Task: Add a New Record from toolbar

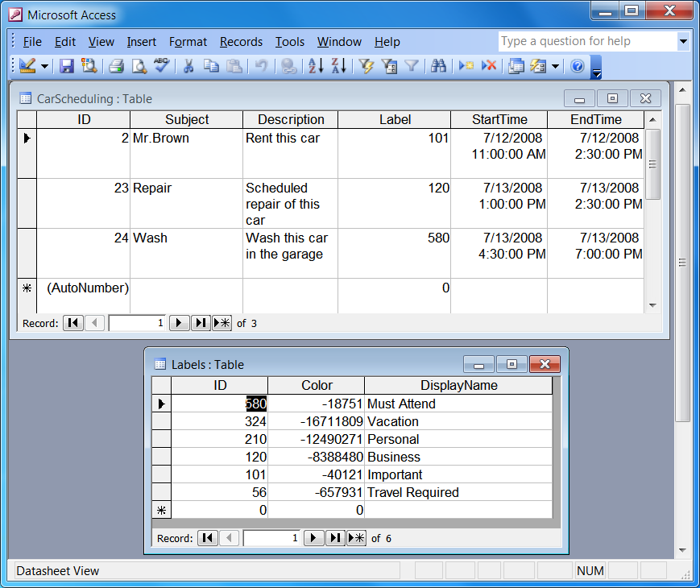Action: point(466,66)
